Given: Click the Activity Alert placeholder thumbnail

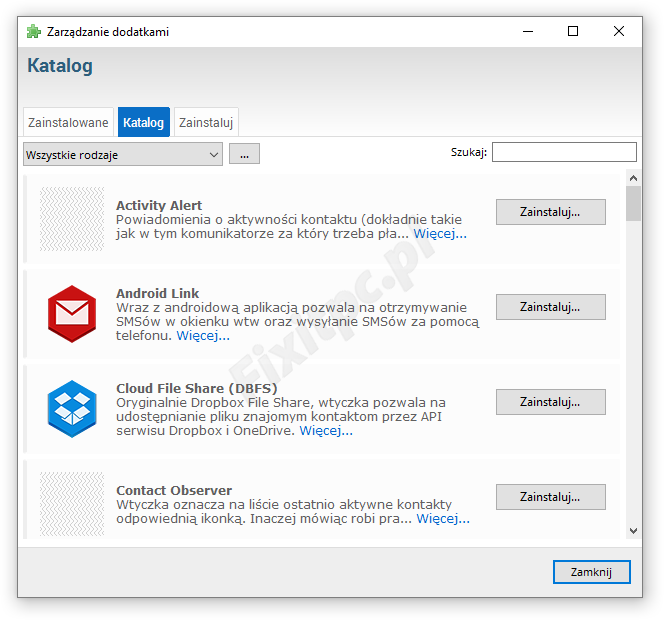Looking at the screenshot, I should pos(72,219).
